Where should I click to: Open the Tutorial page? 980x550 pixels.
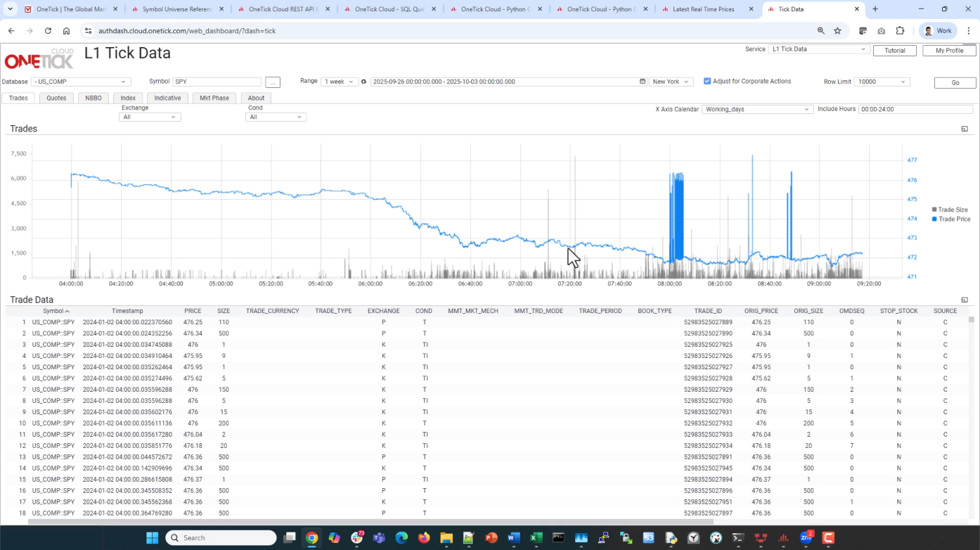(x=894, y=50)
